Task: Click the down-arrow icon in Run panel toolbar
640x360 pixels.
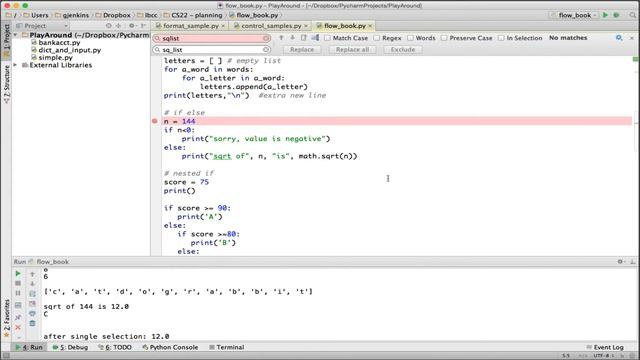Action: (33, 284)
